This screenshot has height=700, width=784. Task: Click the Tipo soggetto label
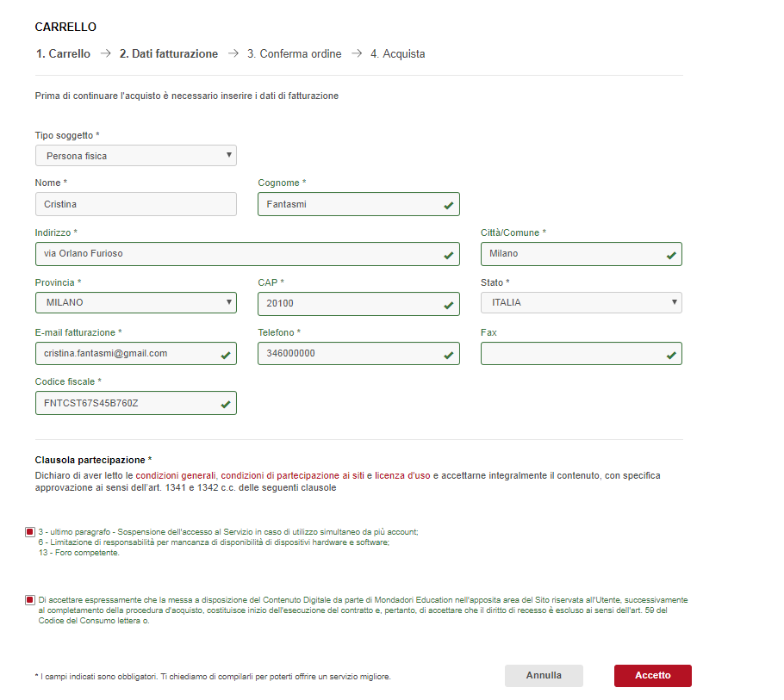click(67, 135)
